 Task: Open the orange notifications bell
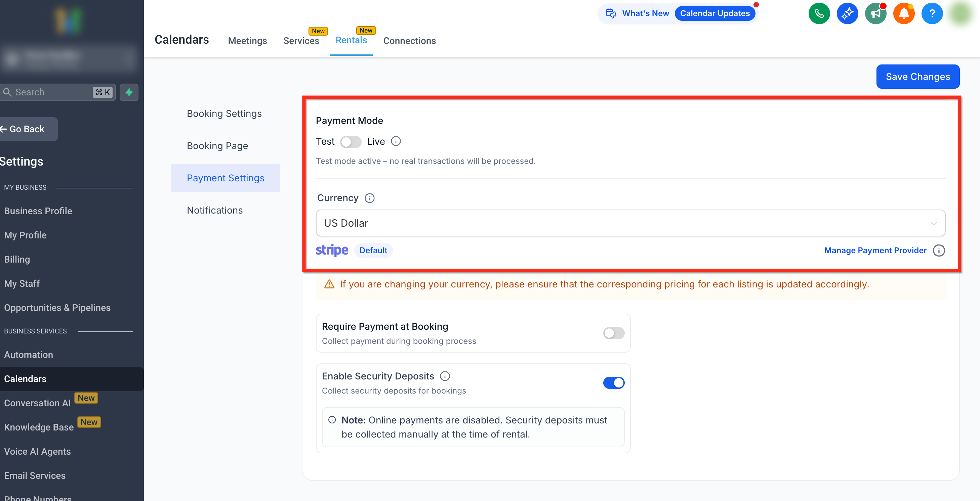pyautogui.click(x=903, y=14)
